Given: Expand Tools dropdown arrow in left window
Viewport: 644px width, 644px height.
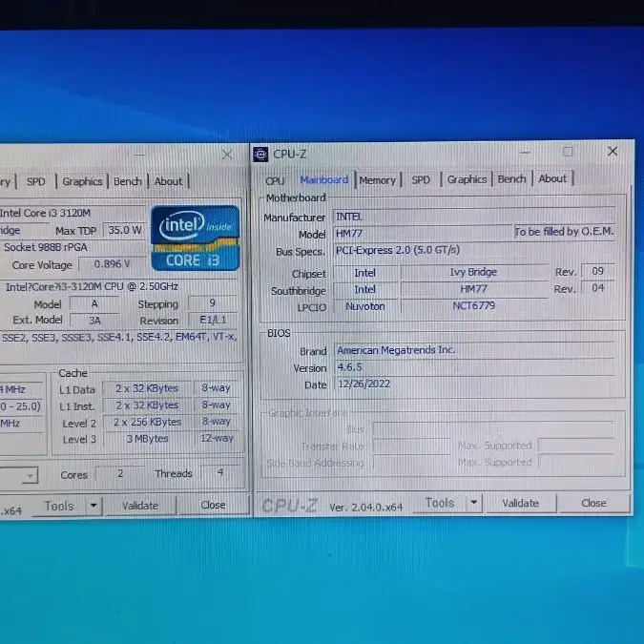Looking at the screenshot, I should [x=93, y=506].
